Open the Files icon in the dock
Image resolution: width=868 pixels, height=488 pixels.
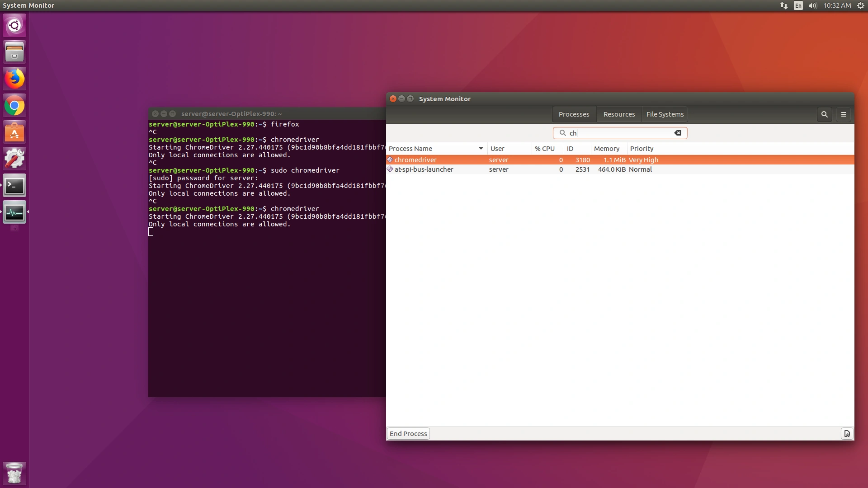tap(14, 52)
